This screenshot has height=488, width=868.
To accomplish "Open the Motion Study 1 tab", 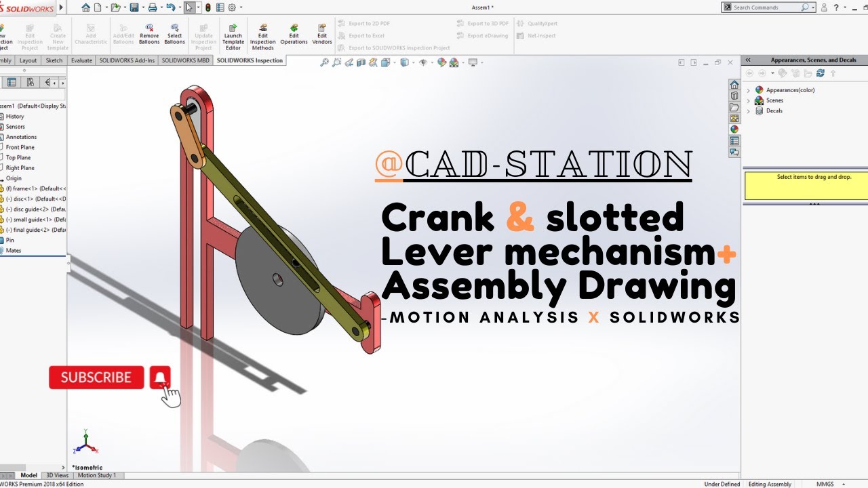I will click(x=96, y=475).
